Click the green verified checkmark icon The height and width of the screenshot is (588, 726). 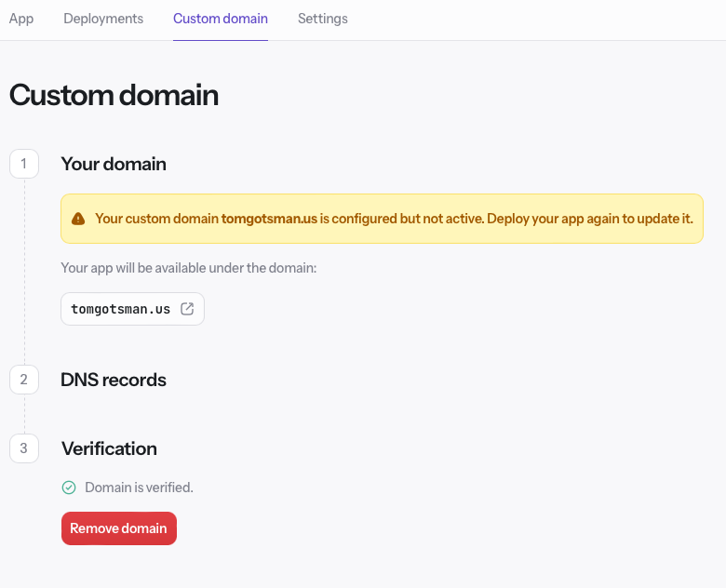[69, 488]
